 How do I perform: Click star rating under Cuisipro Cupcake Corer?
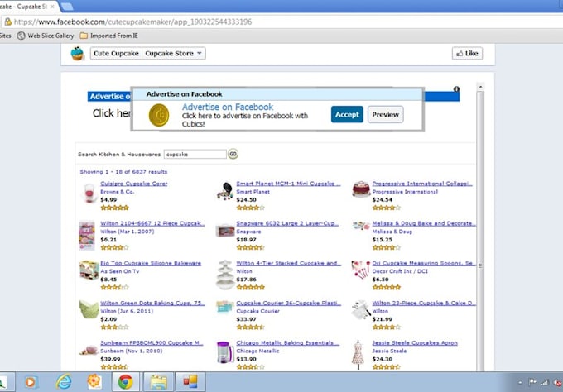click(x=114, y=208)
